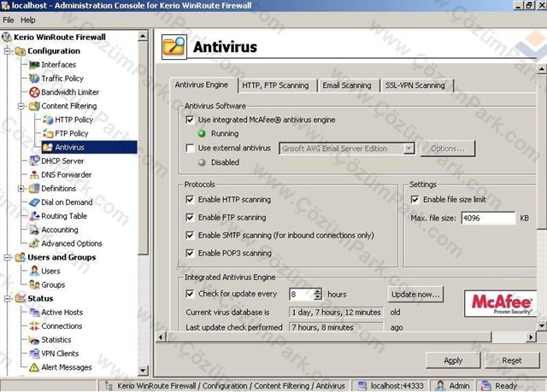Viewport: 547px width, 392px height.
Task: Click the Kerio WinRoute Firewall root icon
Action: click(7, 38)
